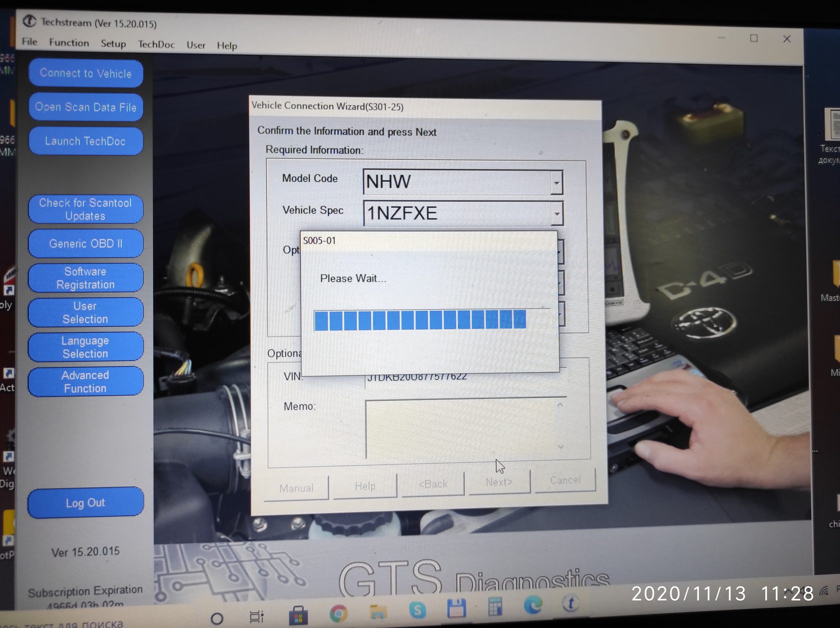Viewport: 840px width, 628px height.
Task: Click the Memo scrollbar up arrow
Action: pyautogui.click(x=560, y=405)
